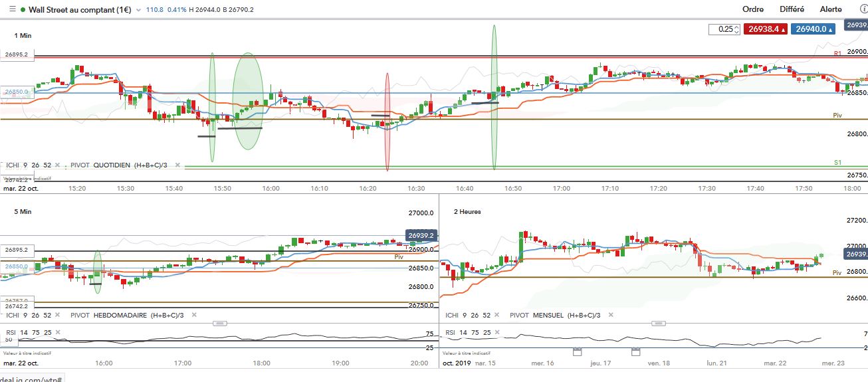The height and width of the screenshot is (382, 868).
Task: Open the Alerte tab
Action: [831, 9]
